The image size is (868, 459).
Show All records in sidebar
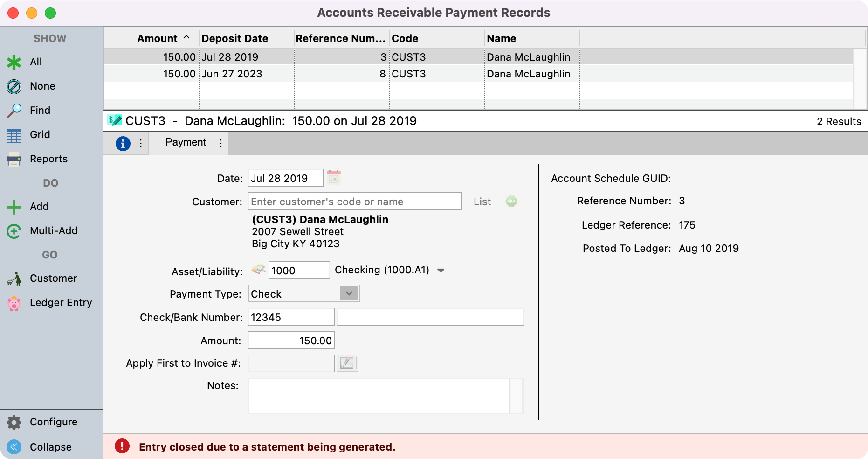(x=36, y=62)
